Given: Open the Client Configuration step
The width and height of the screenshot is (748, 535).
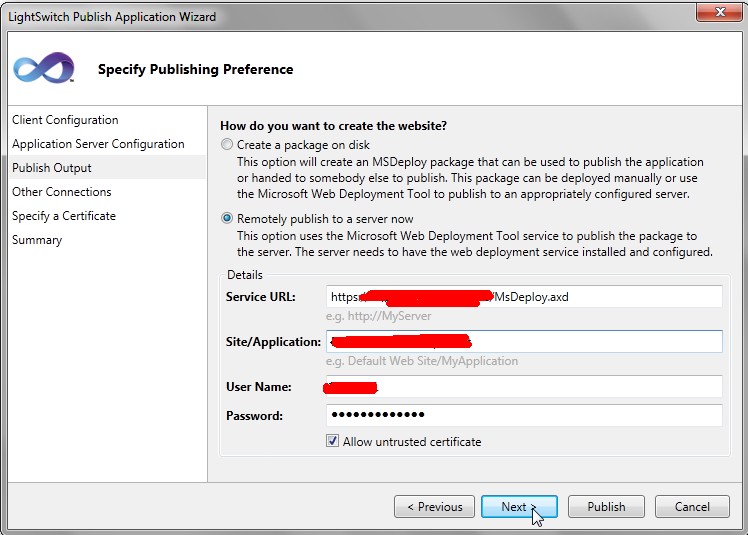Looking at the screenshot, I should 65,120.
